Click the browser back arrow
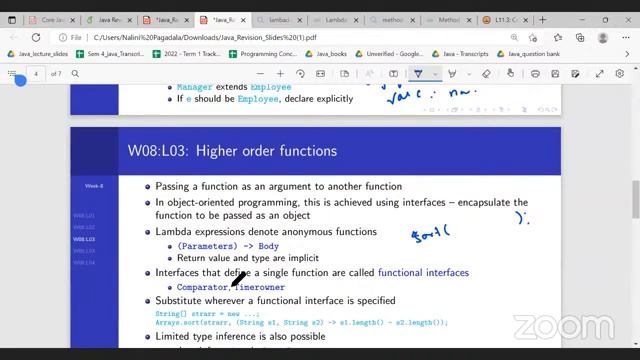 tap(13, 38)
